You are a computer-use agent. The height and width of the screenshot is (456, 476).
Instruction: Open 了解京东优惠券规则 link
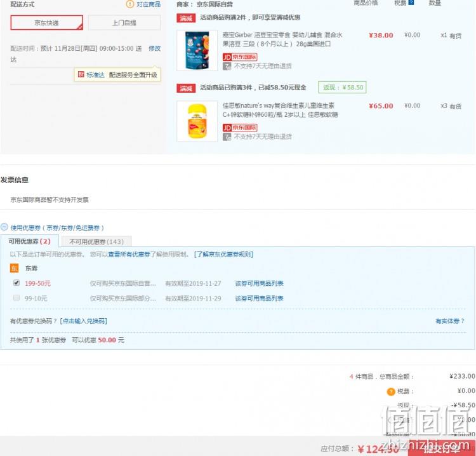point(223,254)
